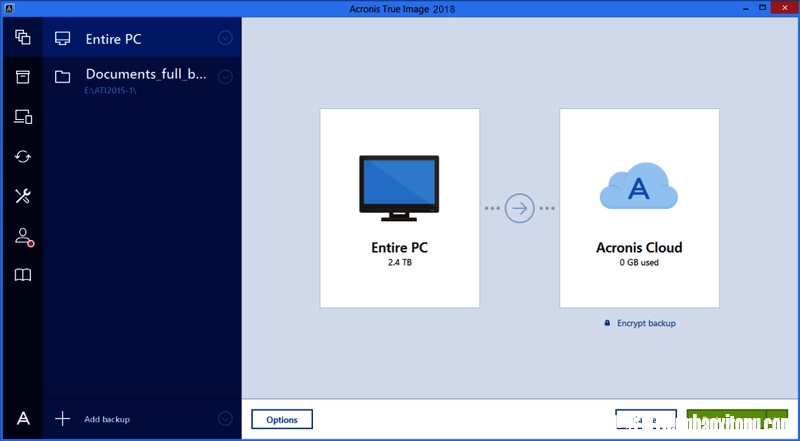This screenshot has height=441, width=800.
Task: Open the Backup section in sidebar
Action: click(x=22, y=37)
